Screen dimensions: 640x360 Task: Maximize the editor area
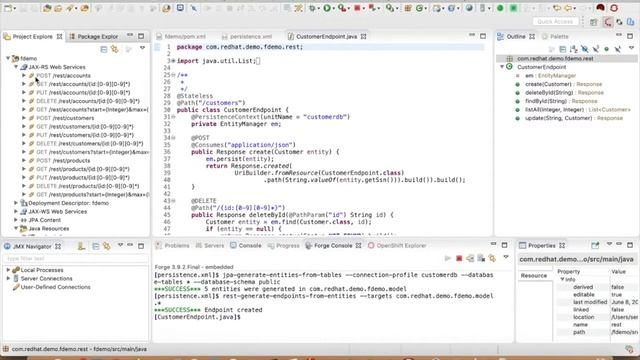click(483, 36)
